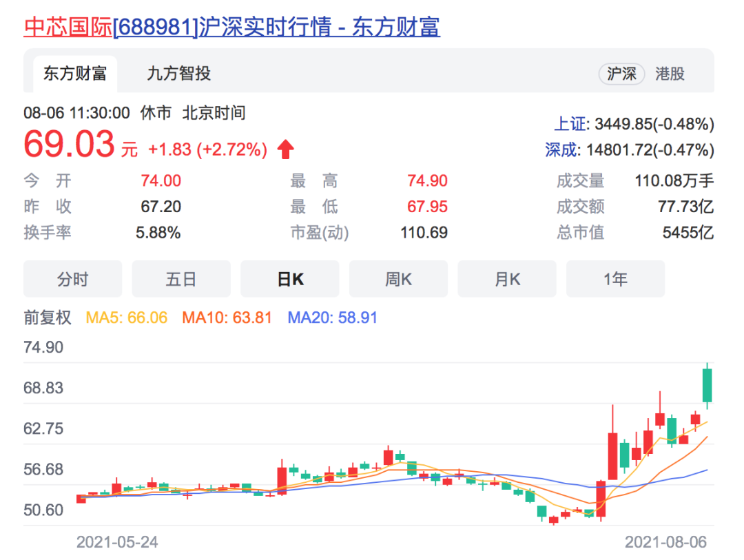744x560 pixels.
Task: Show the 分时 intraday chart
Action: (x=72, y=279)
